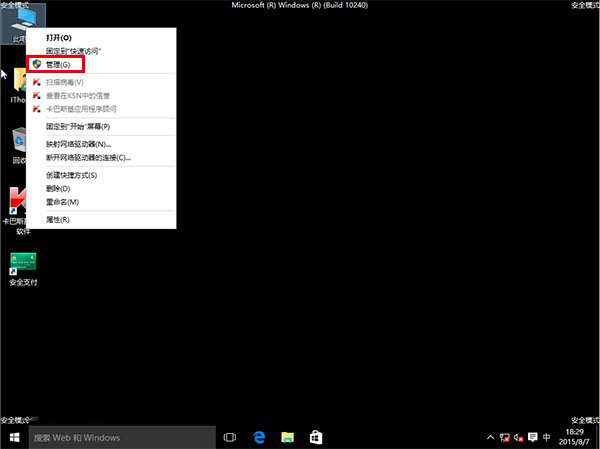Select 管理(G) from the context menu
600x449 pixels.
click(59, 64)
